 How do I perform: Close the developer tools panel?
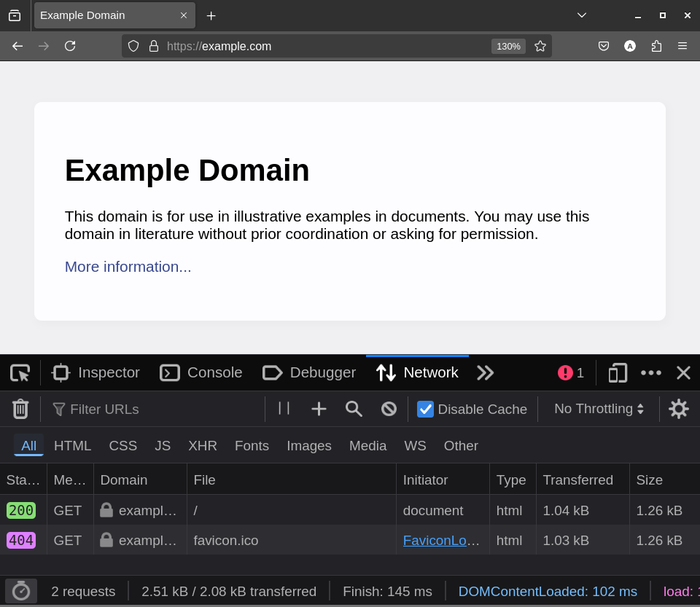[683, 373]
